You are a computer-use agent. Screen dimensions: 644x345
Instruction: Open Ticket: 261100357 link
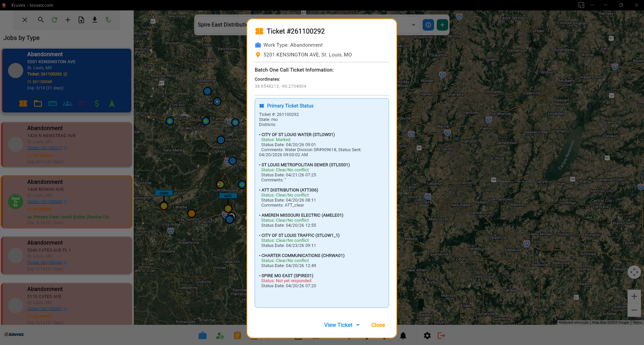click(45, 309)
